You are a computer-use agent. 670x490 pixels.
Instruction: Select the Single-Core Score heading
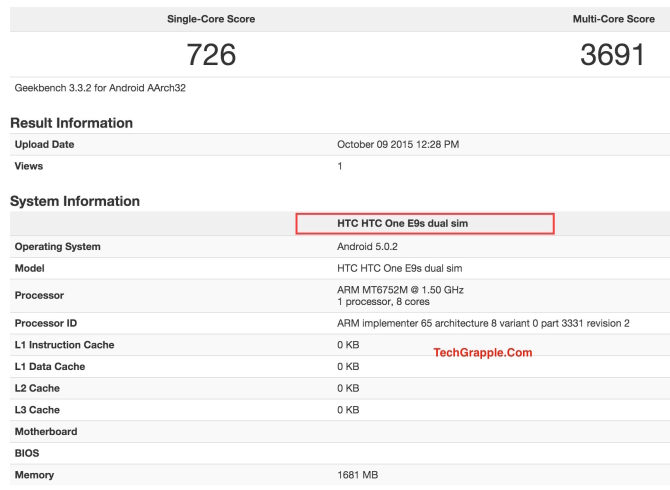(x=211, y=19)
